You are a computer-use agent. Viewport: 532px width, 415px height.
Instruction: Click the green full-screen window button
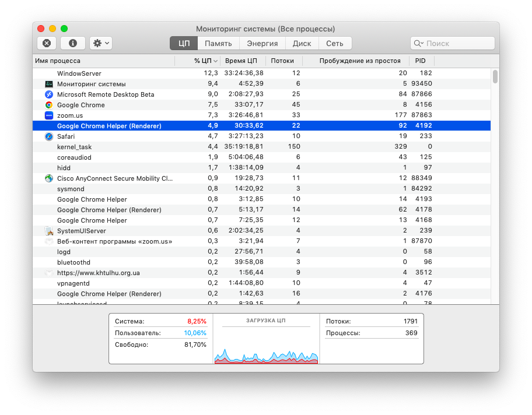pyautogui.click(x=64, y=29)
